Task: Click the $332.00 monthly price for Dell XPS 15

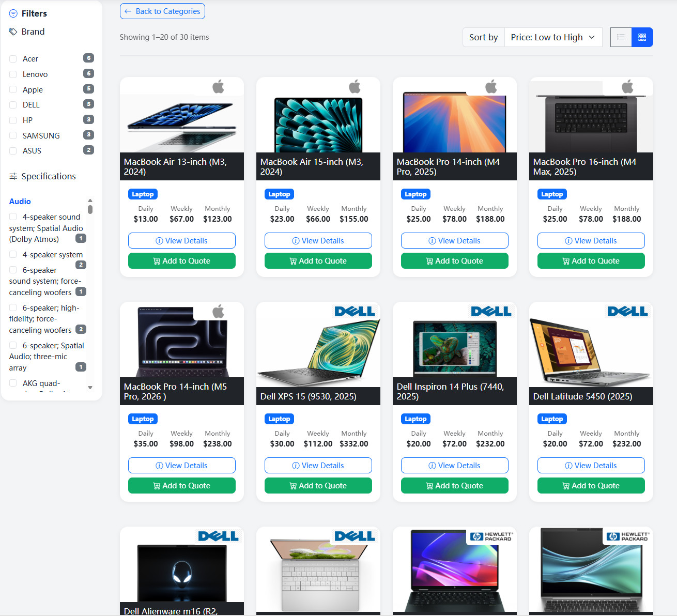Action: pos(354,444)
